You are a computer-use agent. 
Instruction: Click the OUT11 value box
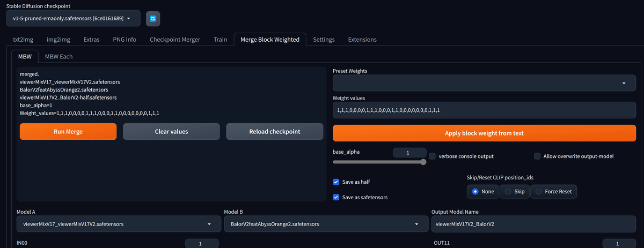(x=619, y=244)
